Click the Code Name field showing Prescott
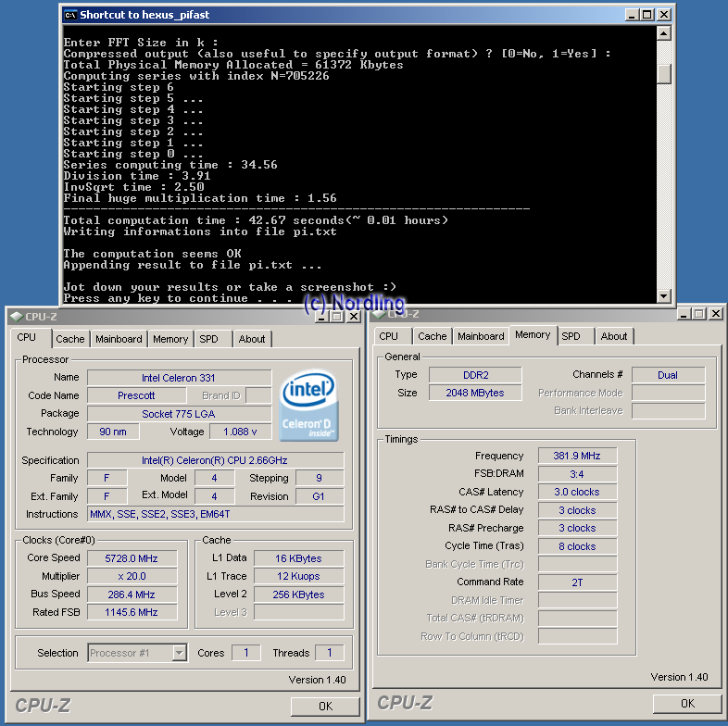Screen dimensions: 728x726 point(136,395)
